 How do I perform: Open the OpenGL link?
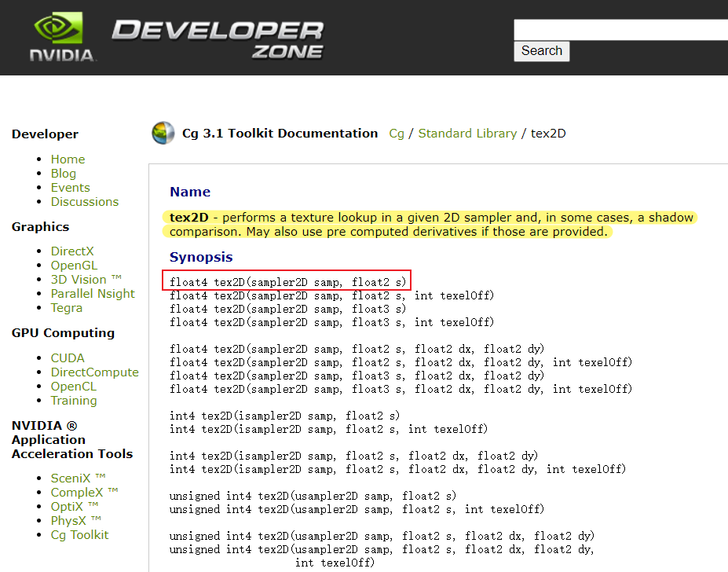tap(74, 265)
